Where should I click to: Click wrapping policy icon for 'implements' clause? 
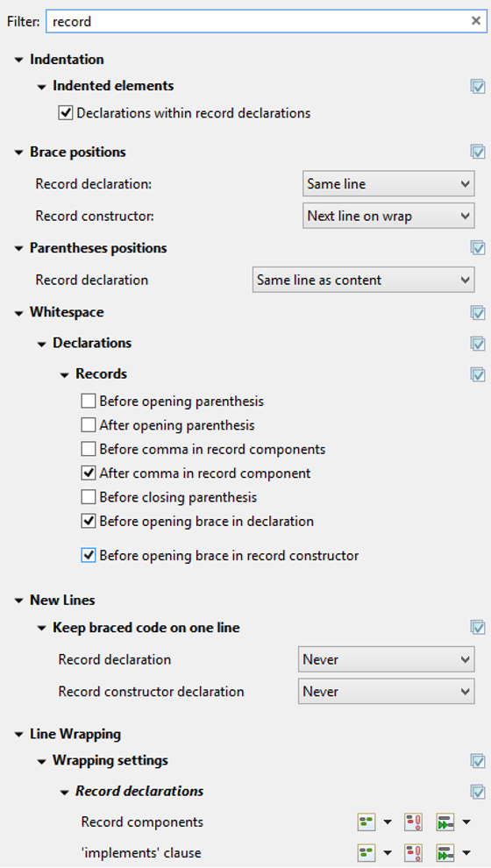coord(366,853)
